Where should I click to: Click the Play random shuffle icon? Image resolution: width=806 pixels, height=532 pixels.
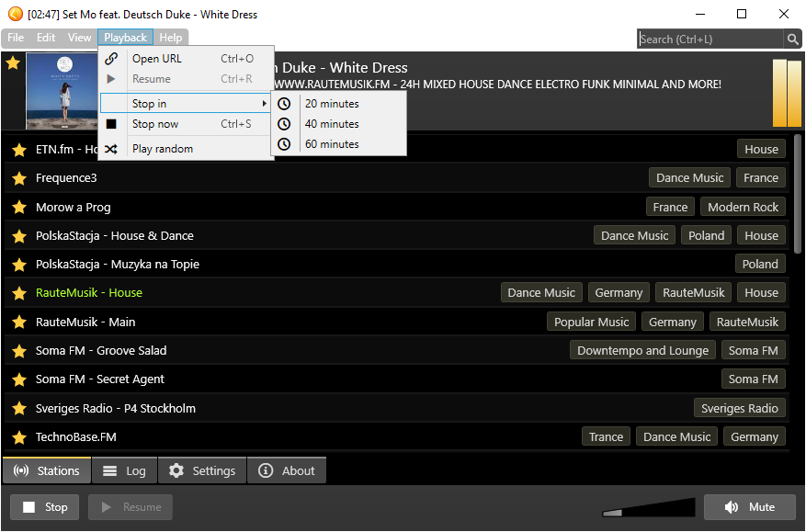111,149
